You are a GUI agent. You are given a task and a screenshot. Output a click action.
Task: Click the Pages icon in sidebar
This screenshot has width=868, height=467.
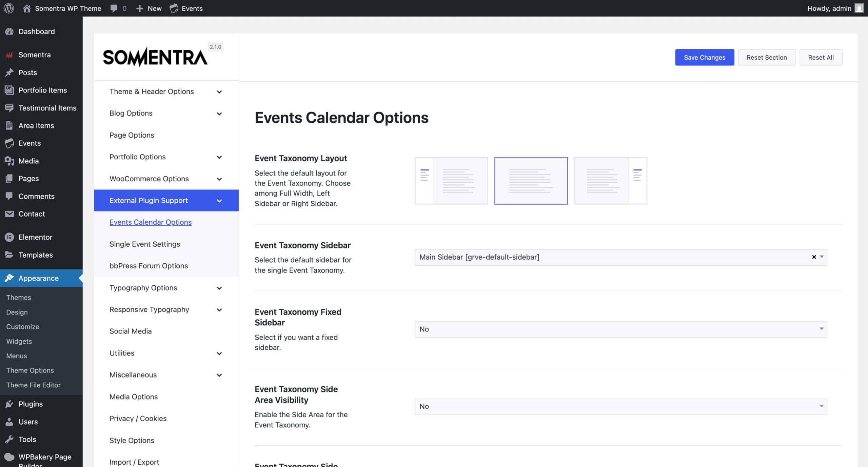(x=9, y=179)
